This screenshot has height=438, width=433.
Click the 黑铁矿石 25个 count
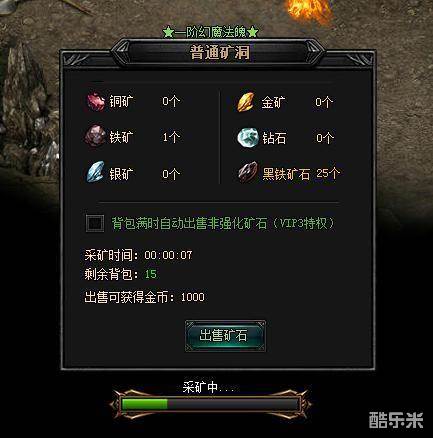328,173
